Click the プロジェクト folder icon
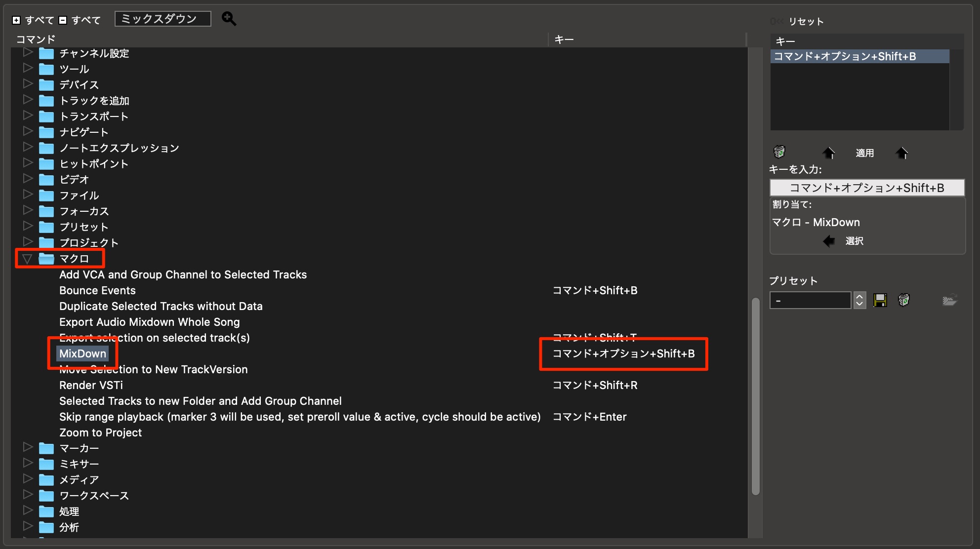The height and width of the screenshot is (549, 980). pos(46,243)
